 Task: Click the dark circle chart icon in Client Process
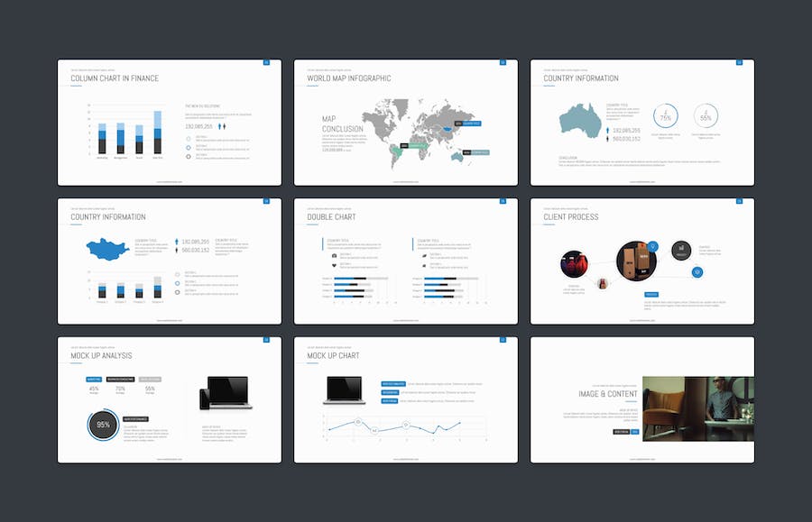pos(682,250)
